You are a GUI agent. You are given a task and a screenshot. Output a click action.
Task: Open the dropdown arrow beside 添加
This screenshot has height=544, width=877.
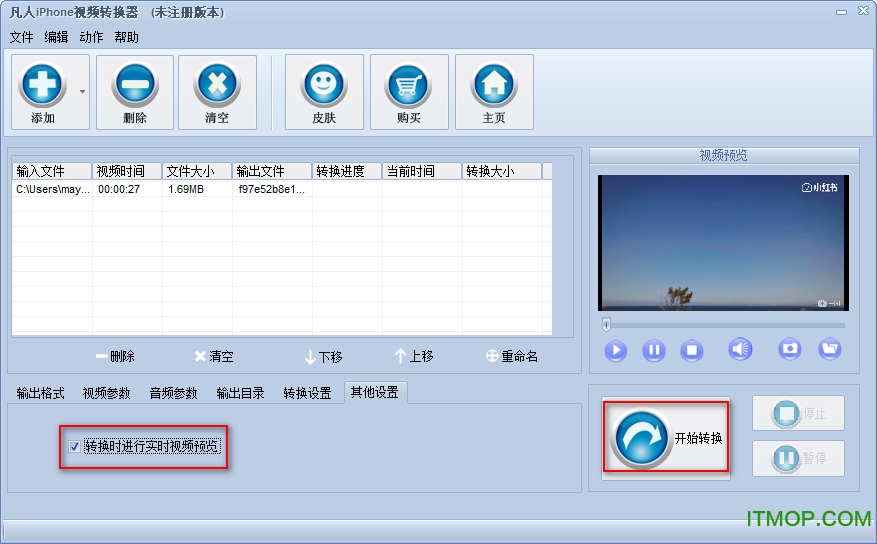click(82, 92)
